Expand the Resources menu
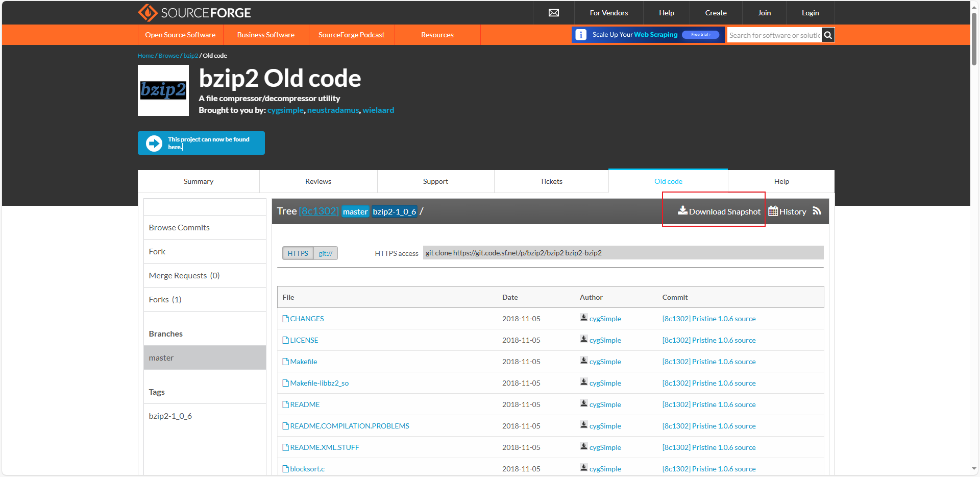 (x=437, y=35)
